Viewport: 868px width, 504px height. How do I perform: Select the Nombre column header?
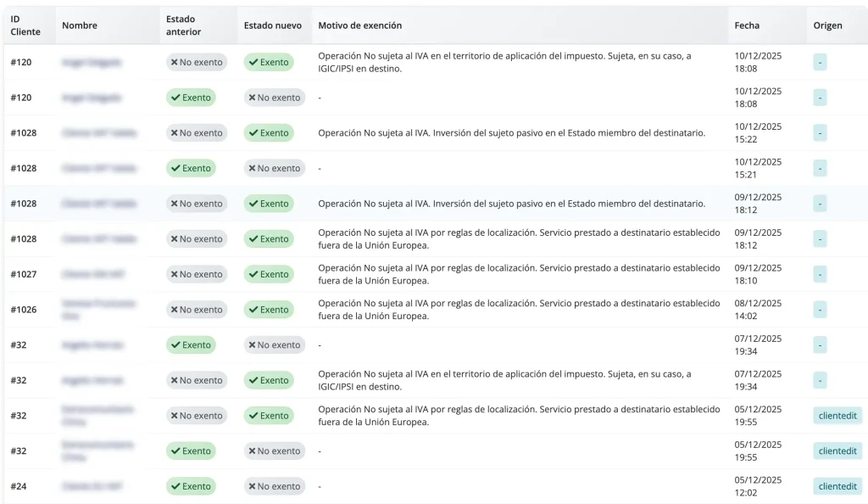80,25
